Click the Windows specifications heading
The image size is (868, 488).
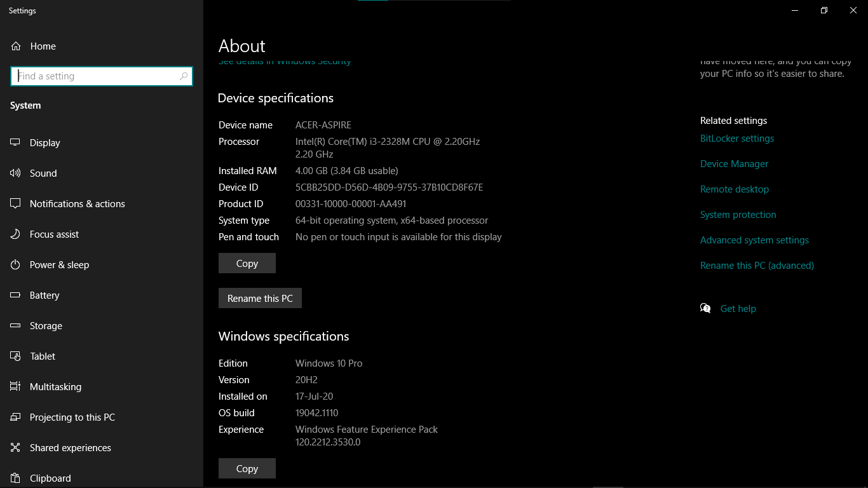[x=284, y=336]
